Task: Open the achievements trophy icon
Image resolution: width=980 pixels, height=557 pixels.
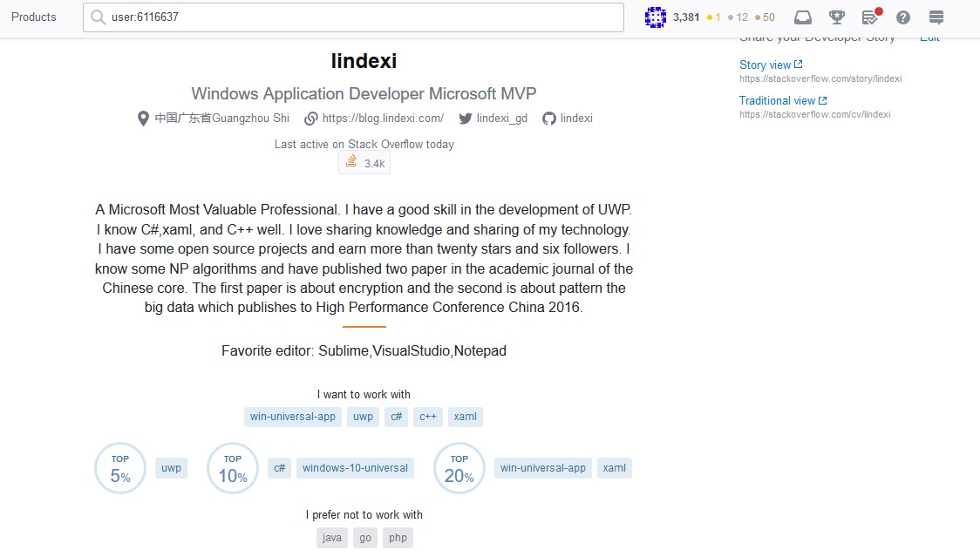Action: coord(836,17)
